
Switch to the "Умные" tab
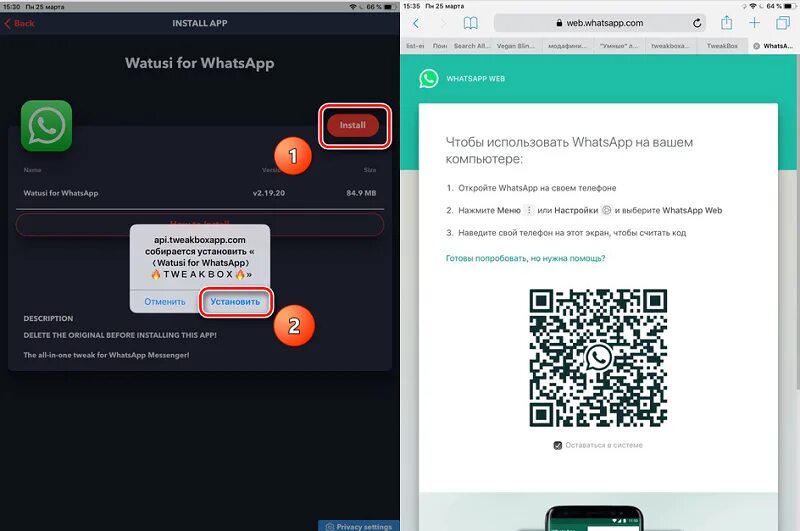(x=619, y=46)
